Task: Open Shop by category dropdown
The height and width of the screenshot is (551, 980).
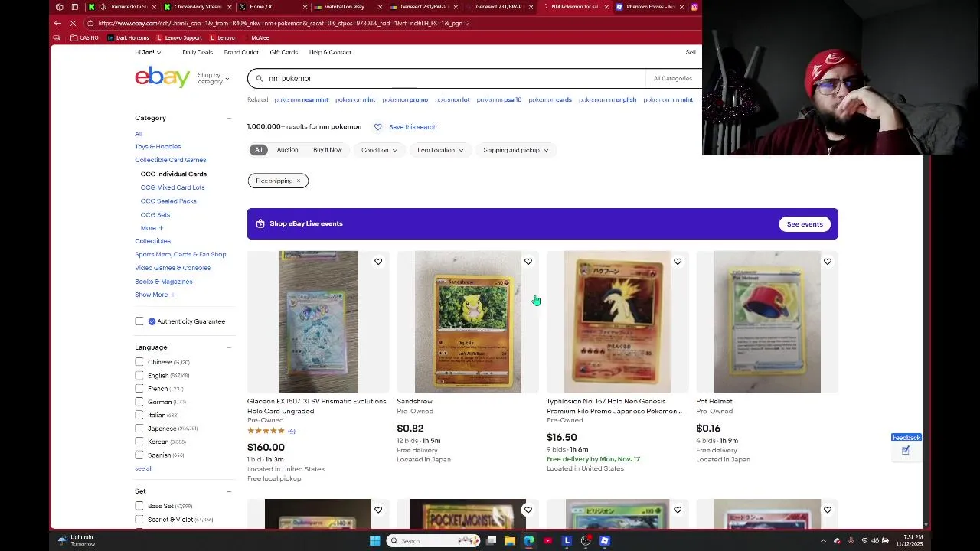Action: pyautogui.click(x=213, y=78)
